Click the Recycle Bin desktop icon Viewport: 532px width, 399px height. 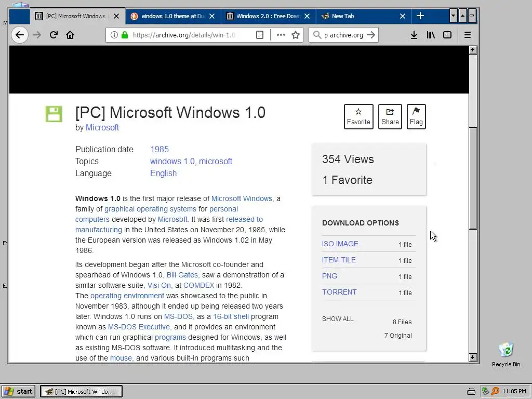(506, 354)
